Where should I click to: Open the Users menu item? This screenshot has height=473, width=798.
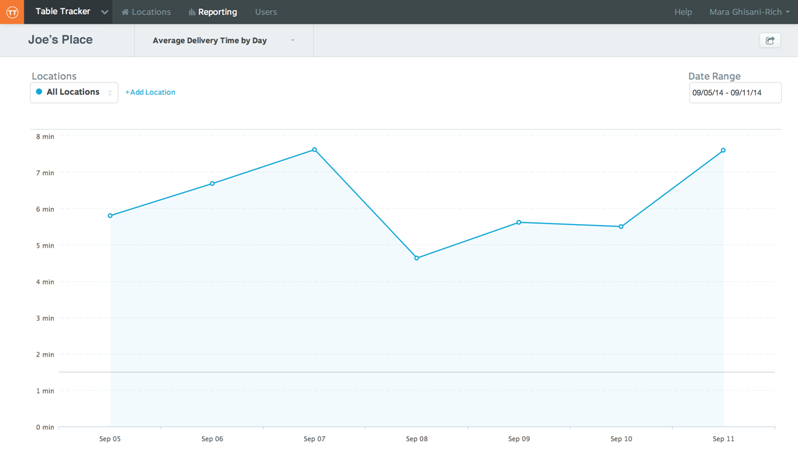click(x=266, y=12)
